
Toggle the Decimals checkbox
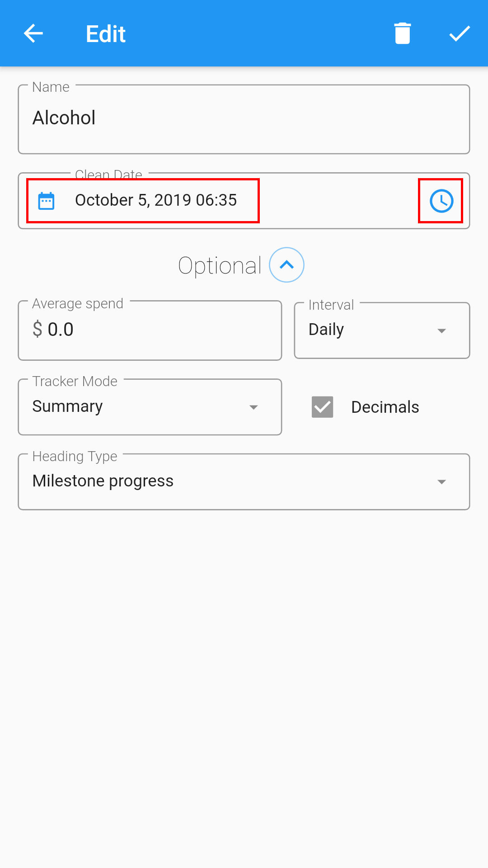click(323, 407)
